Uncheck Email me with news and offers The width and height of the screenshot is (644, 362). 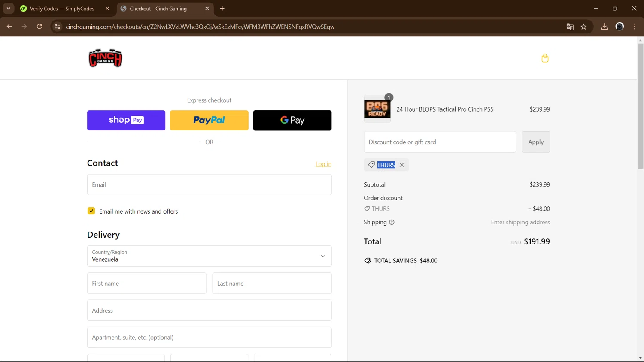91,211
